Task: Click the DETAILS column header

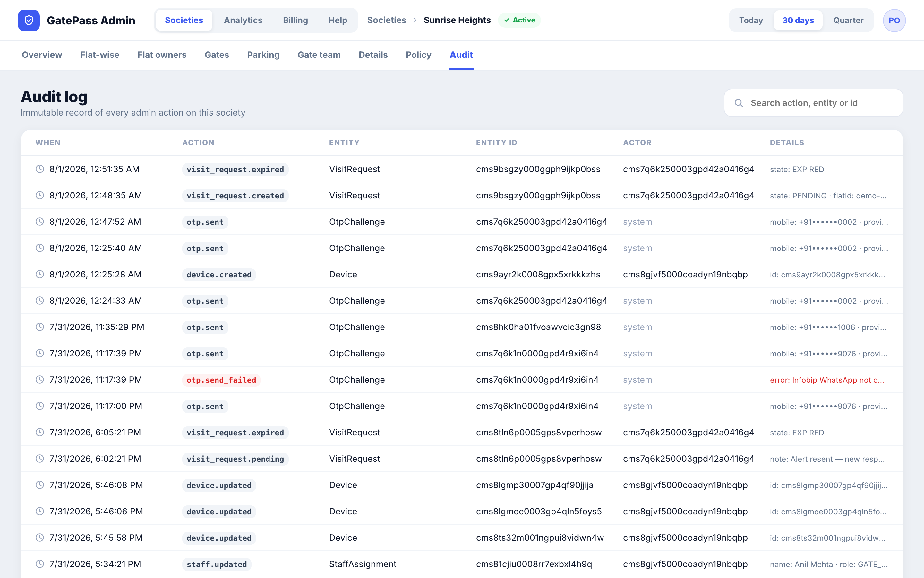Action: click(x=787, y=143)
